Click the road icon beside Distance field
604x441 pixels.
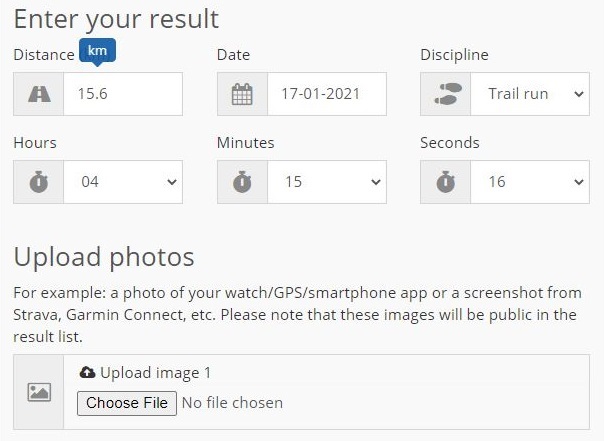coord(39,94)
